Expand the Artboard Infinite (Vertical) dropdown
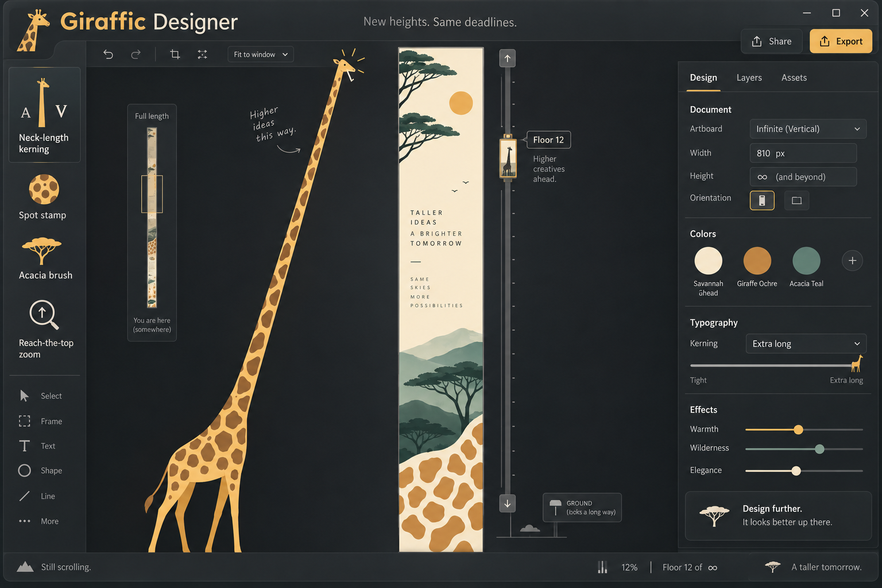Image resolution: width=882 pixels, height=588 pixels. coord(808,129)
